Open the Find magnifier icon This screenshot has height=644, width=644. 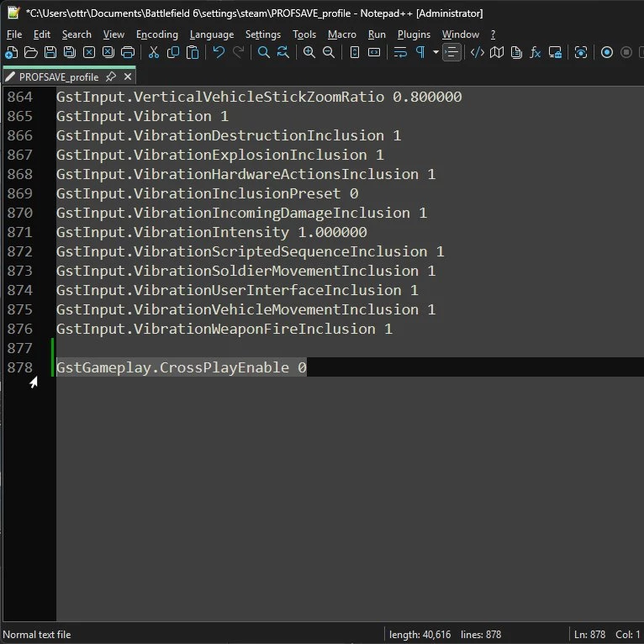click(263, 52)
